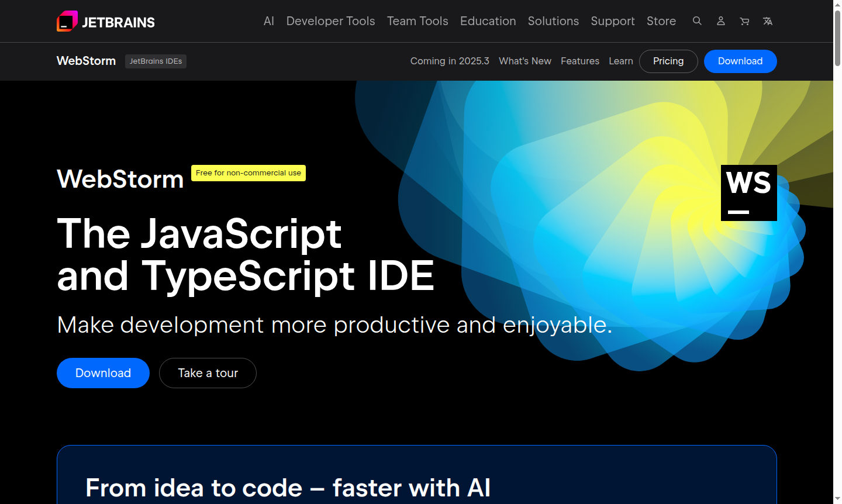Click the Take a tour button
This screenshot has height=504, width=842.
(x=208, y=373)
